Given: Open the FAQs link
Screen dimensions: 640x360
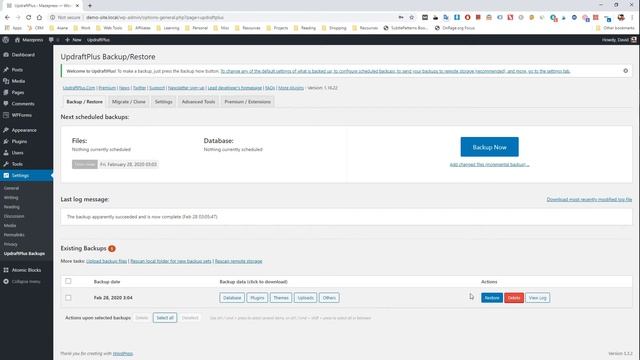Looking at the screenshot, I should (x=270, y=88).
